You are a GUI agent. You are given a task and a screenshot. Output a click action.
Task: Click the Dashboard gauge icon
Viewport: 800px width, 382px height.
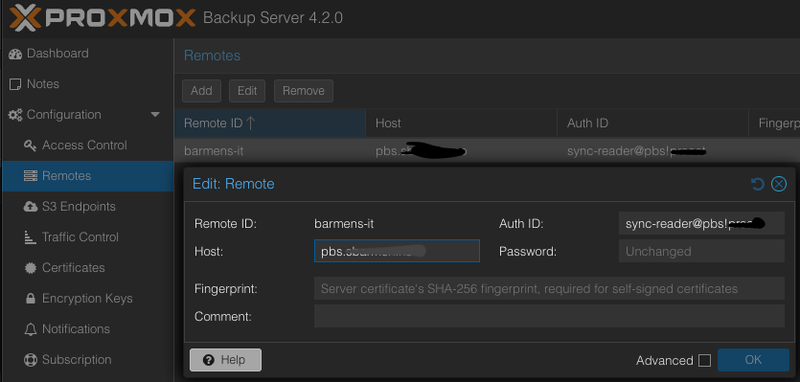click(15, 54)
